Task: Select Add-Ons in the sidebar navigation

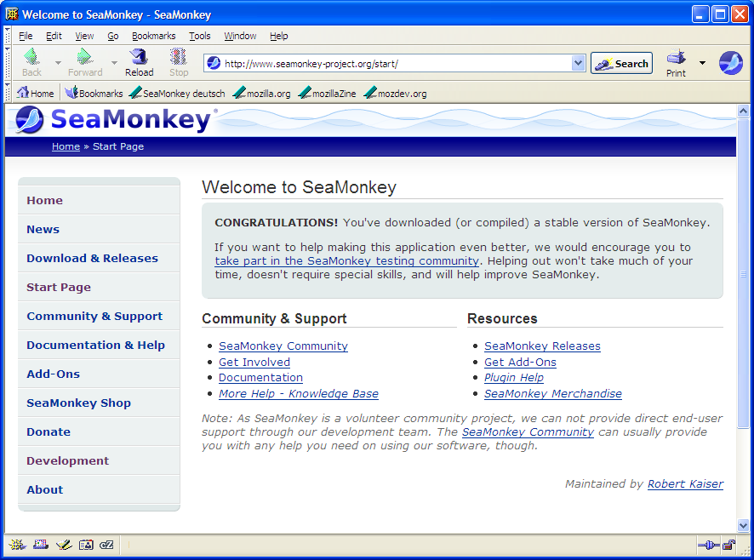Action: pyautogui.click(x=53, y=374)
